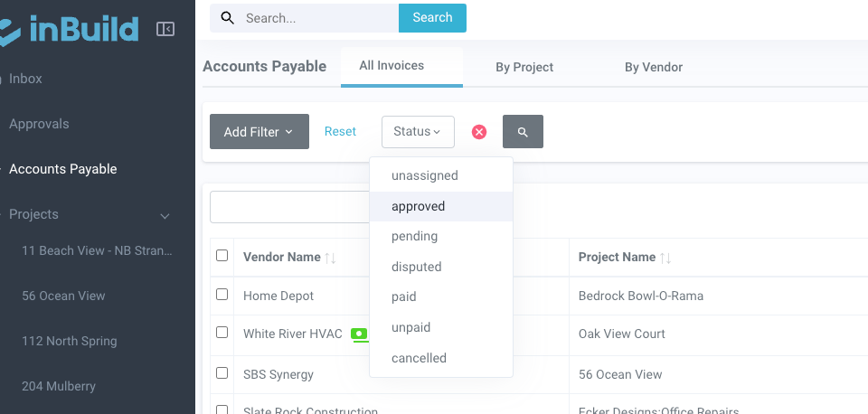Open the 56 Ocean View project
The image size is (868, 414).
click(x=63, y=296)
